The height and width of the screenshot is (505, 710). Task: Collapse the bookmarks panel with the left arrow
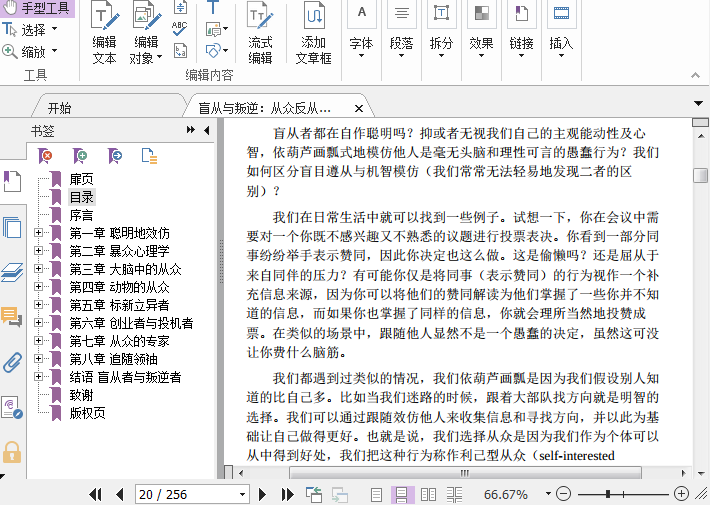[x=207, y=130]
